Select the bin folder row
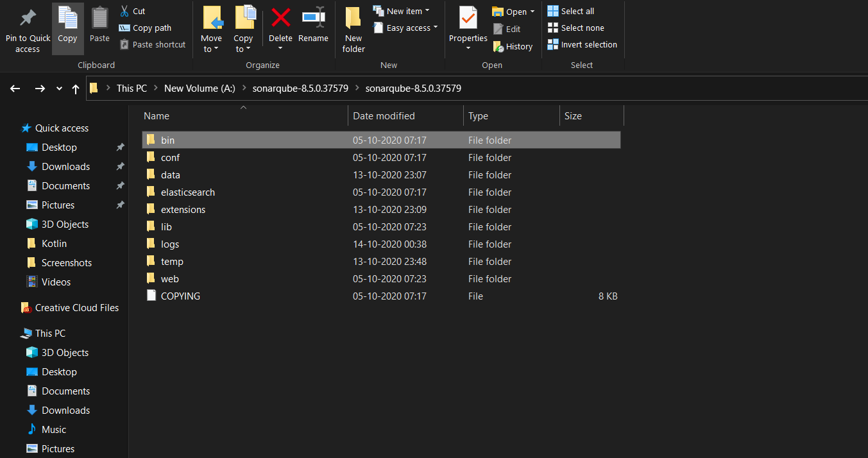The width and height of the screenshot is (868, 458). (381, 140)
